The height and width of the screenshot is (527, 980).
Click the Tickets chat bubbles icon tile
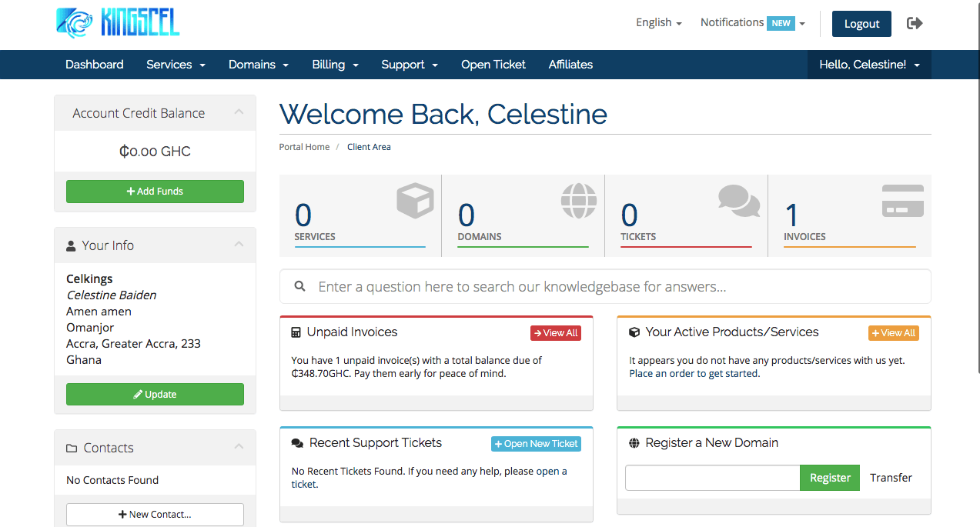[738, 201]
